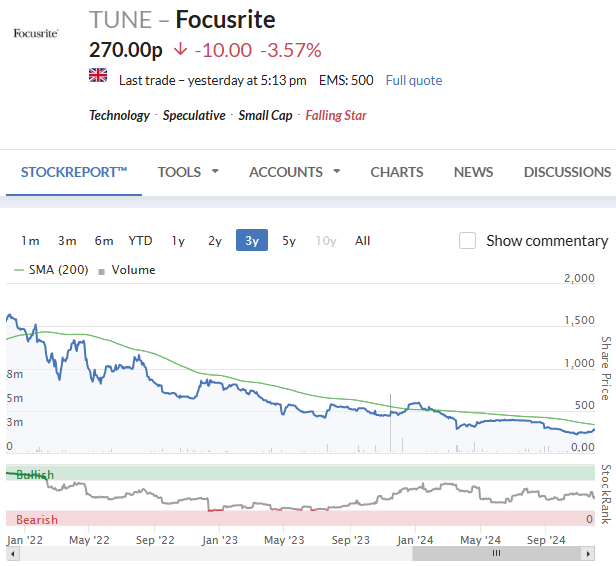Click the -10.00 price change value

click(x=223, y=50)
